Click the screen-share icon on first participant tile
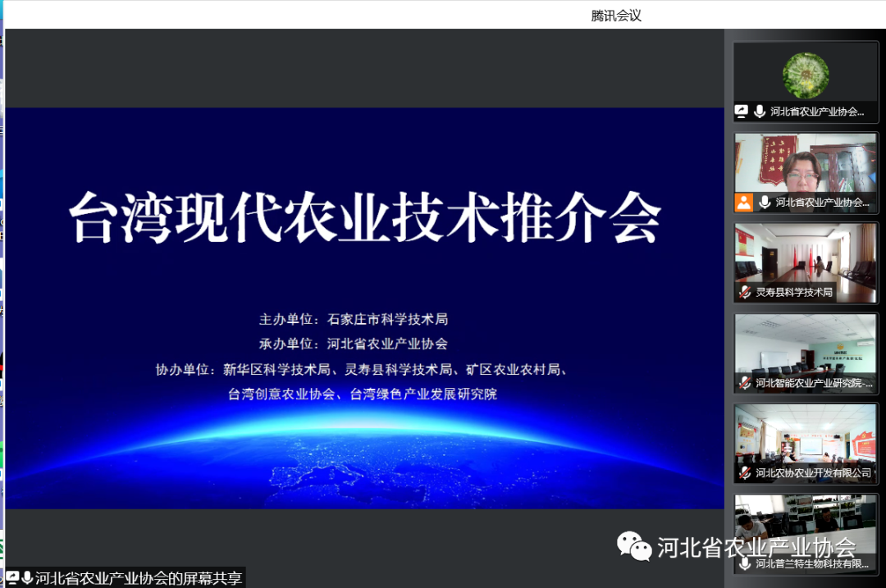The height and width of the screenshot is (588, 886). coord(742,112)
